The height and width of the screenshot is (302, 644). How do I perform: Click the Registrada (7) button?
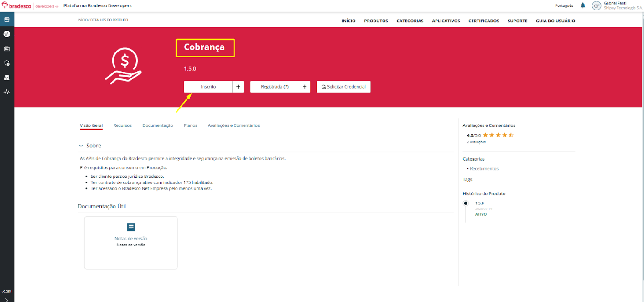pos(275,87)
